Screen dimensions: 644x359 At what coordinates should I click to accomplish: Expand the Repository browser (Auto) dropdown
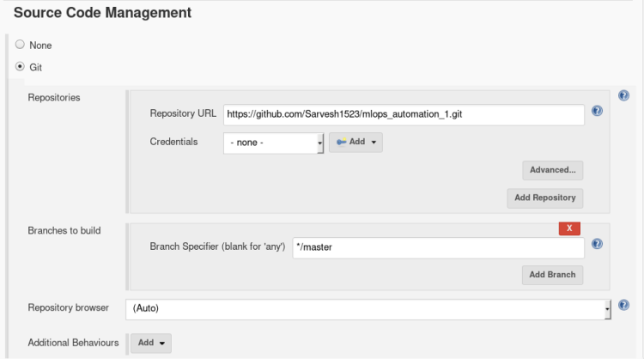(369, 308)
